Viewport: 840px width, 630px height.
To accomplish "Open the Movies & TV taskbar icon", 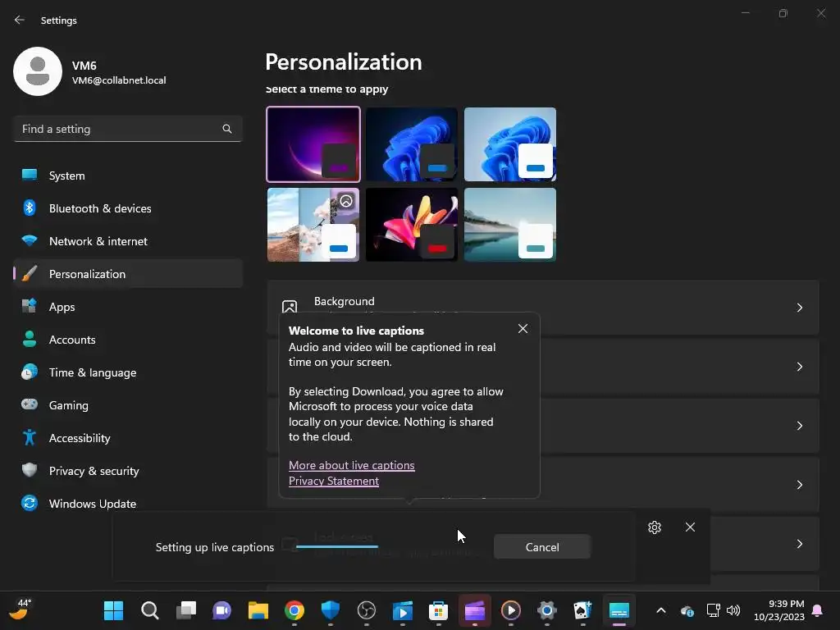I will 402,610.
